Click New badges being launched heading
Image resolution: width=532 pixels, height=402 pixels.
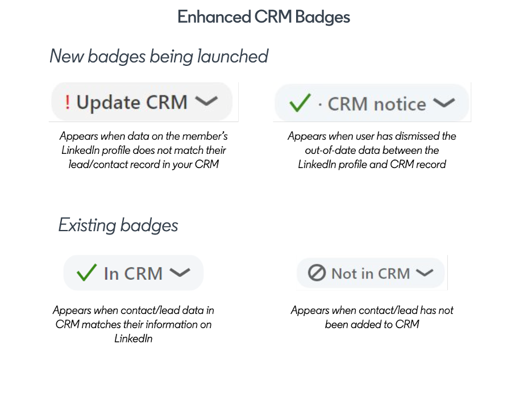tap(159, 56)
